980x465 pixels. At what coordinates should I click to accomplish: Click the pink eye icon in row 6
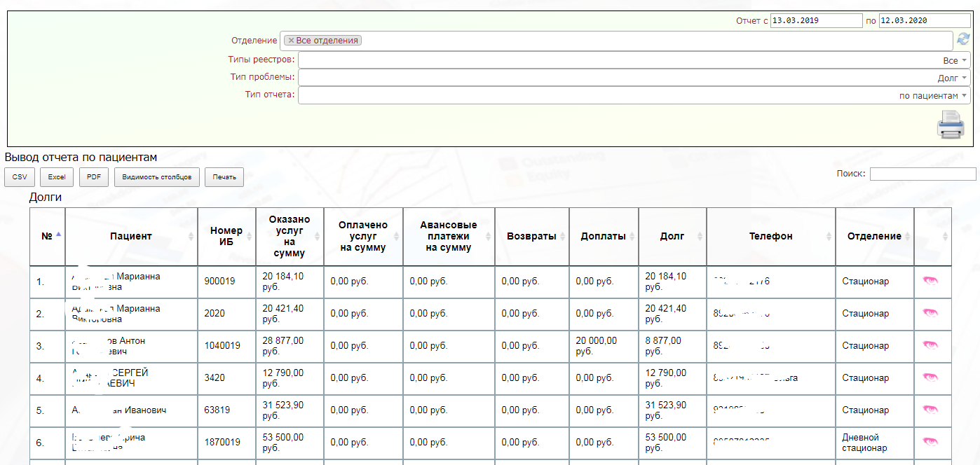(x=931, y=442)
